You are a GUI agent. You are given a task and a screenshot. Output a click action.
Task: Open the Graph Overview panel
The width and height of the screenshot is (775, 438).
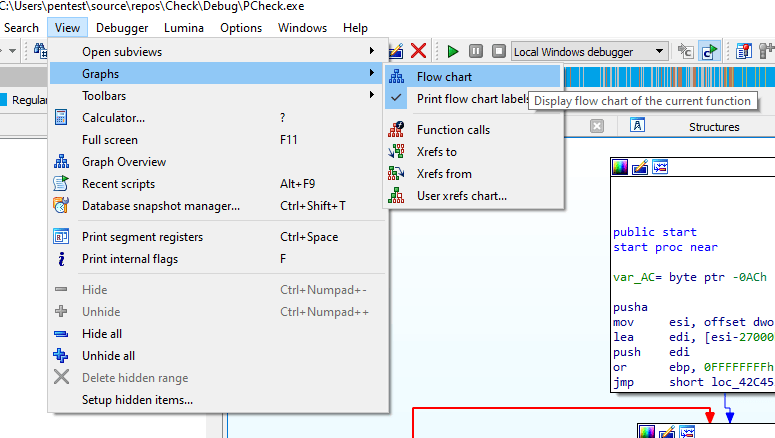(124, 162)
